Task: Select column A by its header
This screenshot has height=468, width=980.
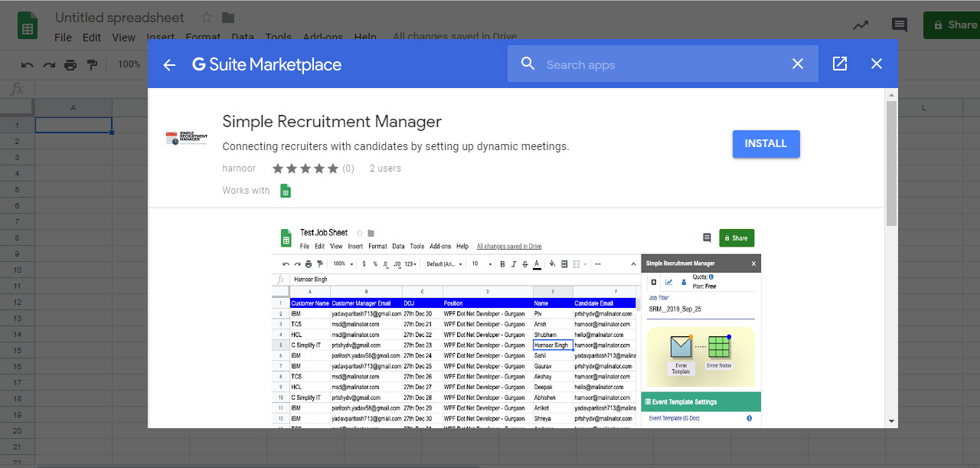Action: point(73,108)
